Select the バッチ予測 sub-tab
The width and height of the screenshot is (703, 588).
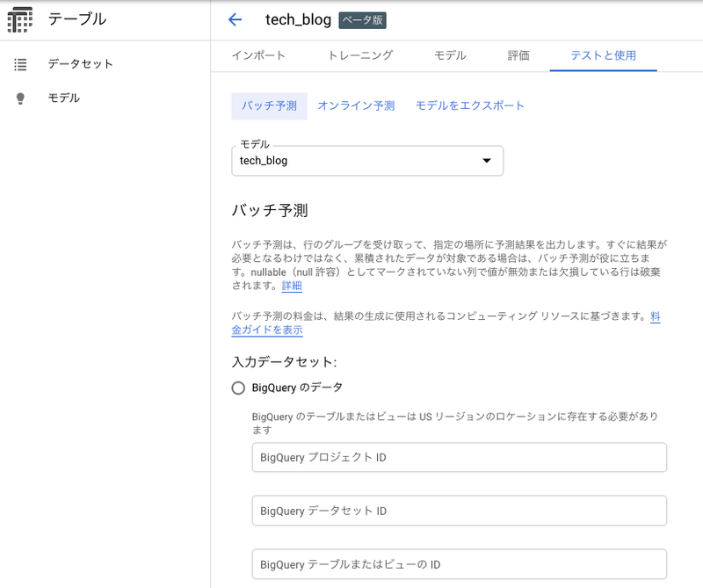click(x=269, y=105)
